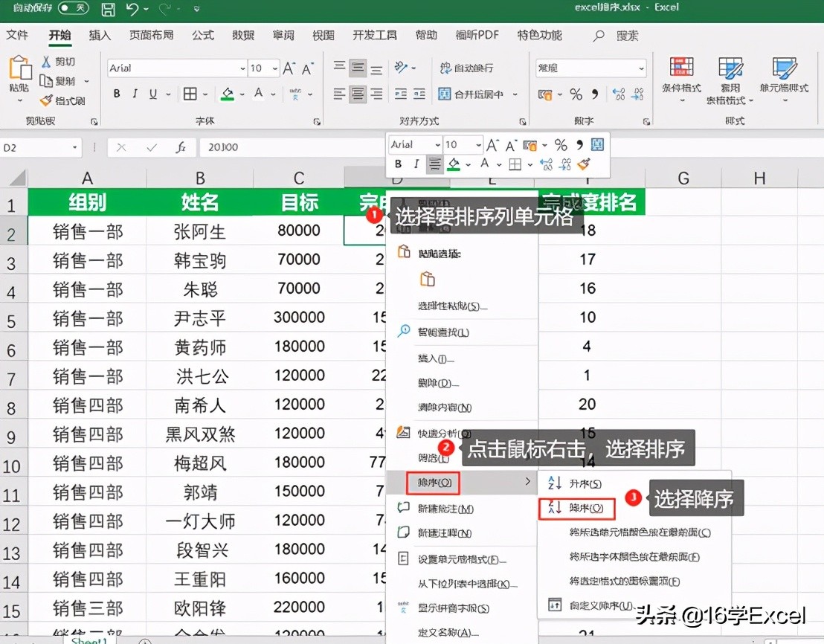Open the number format box showing 常规
Image resolution: width=824 pixels, height=644 pixels.
[590, 68]
